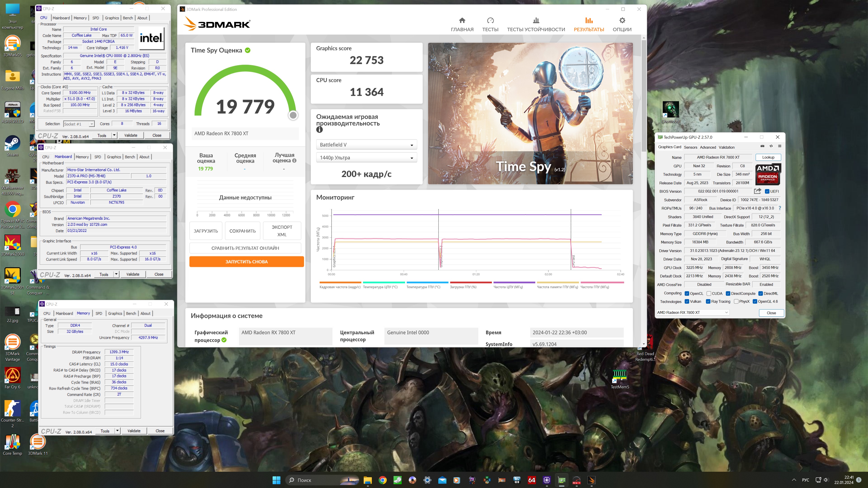
Task: Open Warhammer 40,000 Inquisitor desktop shortcut
Action: (12, 182)
